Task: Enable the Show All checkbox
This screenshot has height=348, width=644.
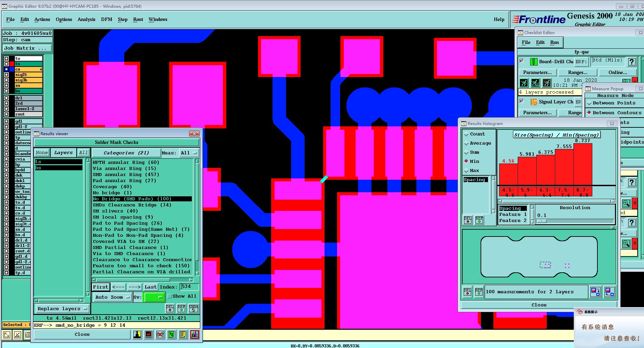Action: coord(170,296)
